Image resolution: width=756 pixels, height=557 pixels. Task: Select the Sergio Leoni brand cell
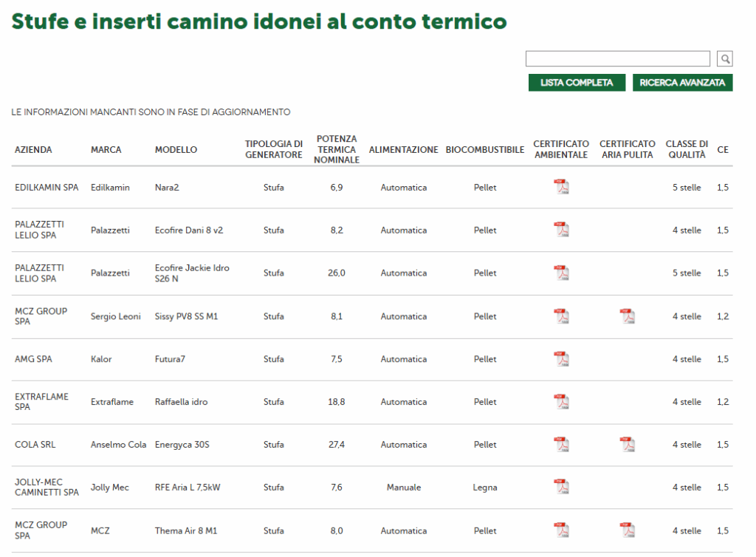[x=116, y=316]
